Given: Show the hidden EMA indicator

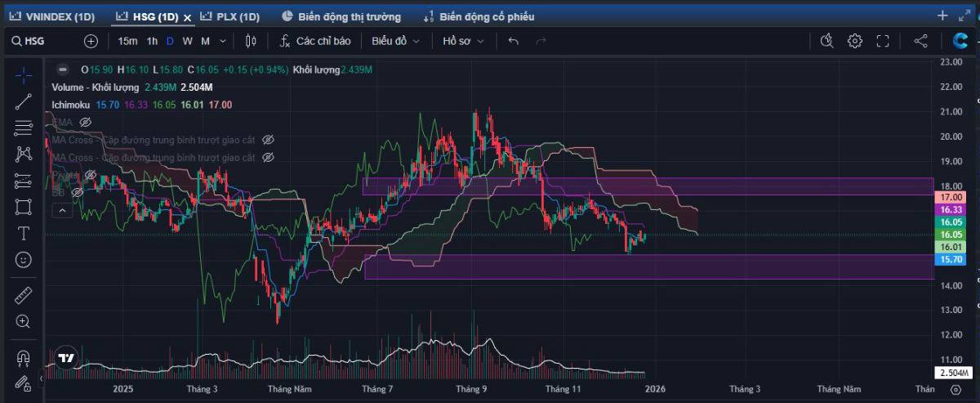Looking at the screenshot, I should pyautogui.click(x=84, y=122).
